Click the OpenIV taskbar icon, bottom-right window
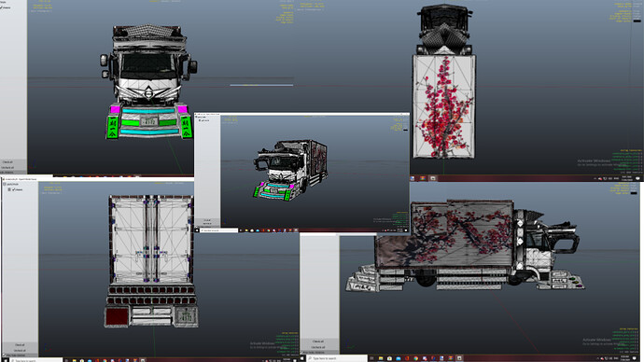Screen dimensions: 644x362 point(459,358)
